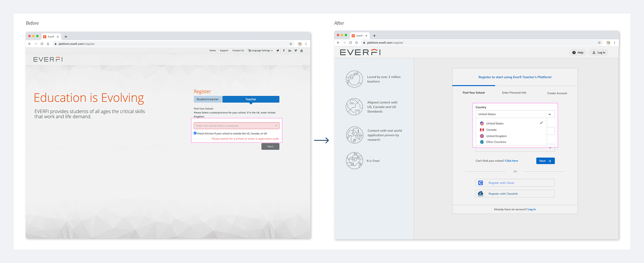
Task: Open a new tab in the Before browser
Action: (66, 37)
